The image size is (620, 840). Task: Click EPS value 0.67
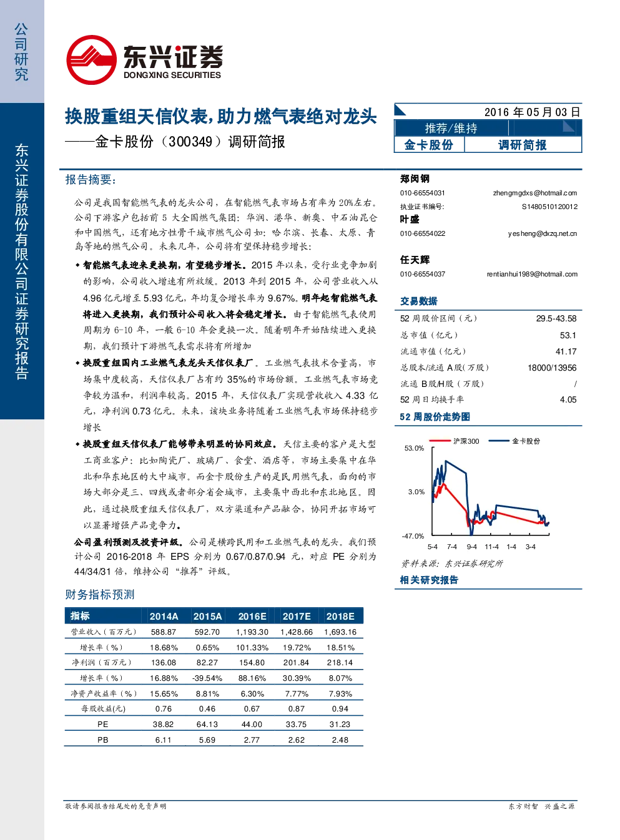point(252,708)
